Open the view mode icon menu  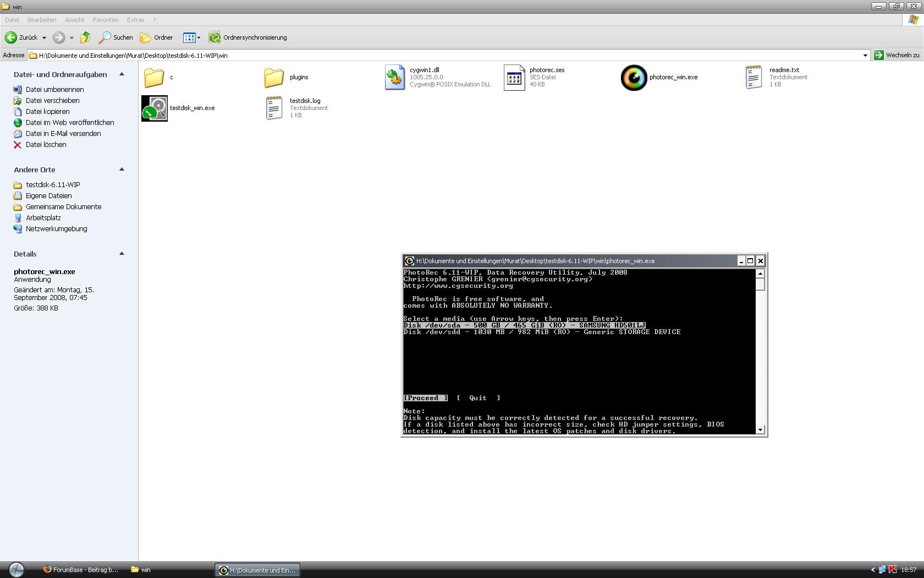coord(191,37)
